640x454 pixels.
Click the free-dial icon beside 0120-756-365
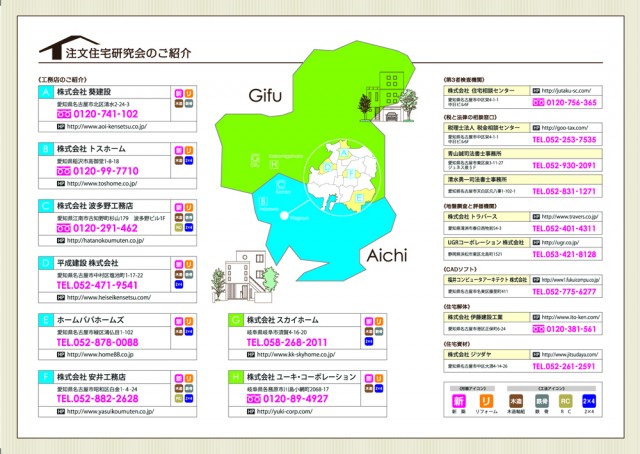[539, 102]
